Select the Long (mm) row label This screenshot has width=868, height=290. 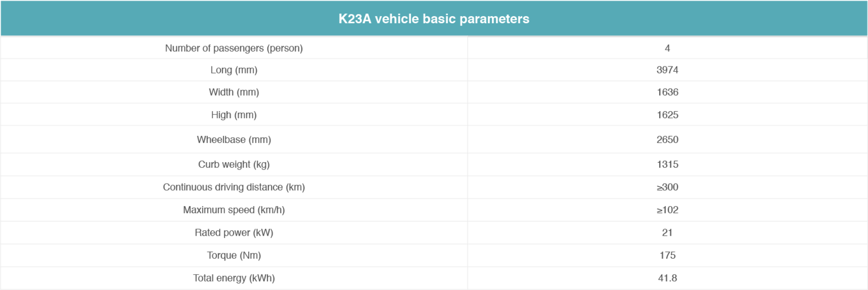coord(234,70)
